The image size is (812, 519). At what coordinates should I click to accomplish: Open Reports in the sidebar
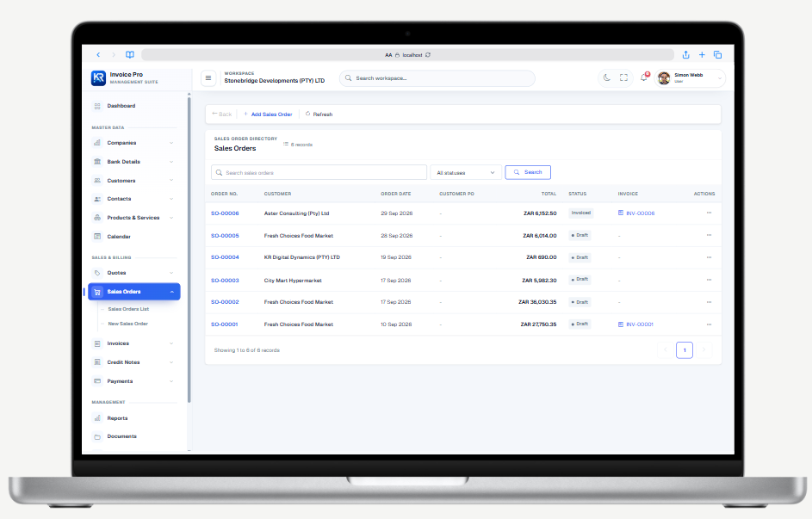coord(134,418)
